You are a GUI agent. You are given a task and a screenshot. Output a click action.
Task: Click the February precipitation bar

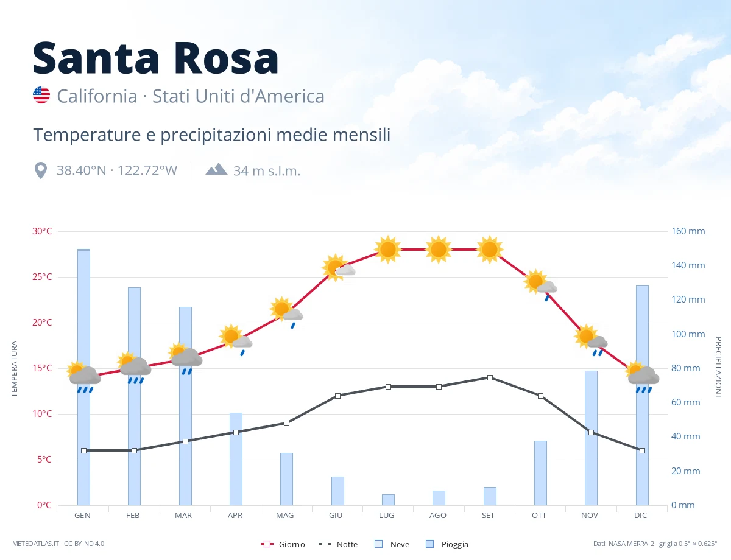[x=134, y=396]
